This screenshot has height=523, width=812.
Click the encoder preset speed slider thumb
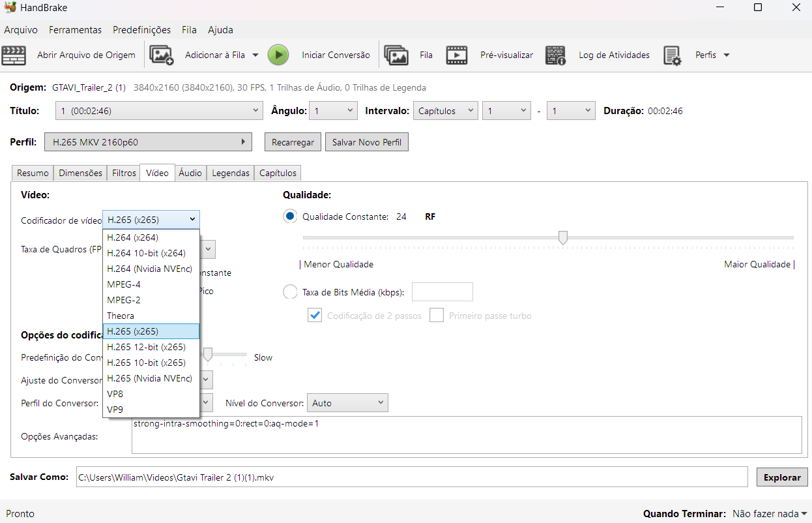[x=208, y=355]
